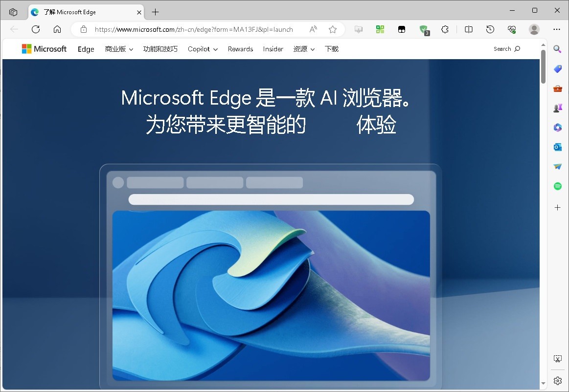The image size is (569, 392).
Task: Expand the Copilot dropdown menu
Action: (x=203, y=49)
